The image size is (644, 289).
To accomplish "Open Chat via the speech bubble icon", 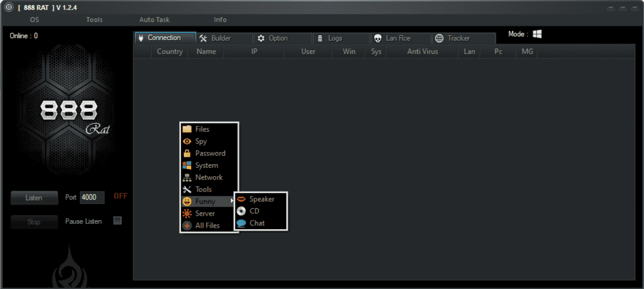I will pyautogui.click(x=241, y=223).
